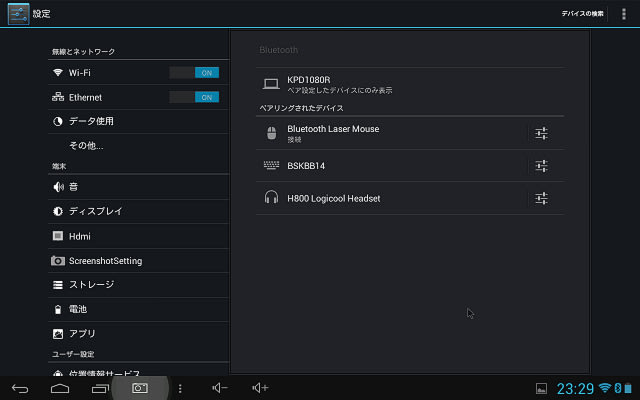Tap the volume up icon
640x400 pixels.
260,388
